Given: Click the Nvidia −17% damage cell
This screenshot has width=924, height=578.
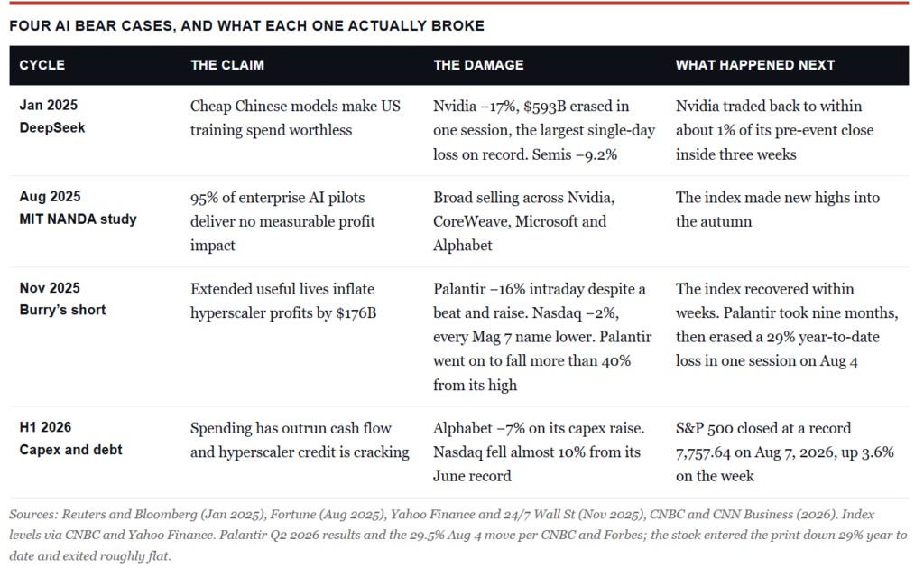Looking at the screenshot, I should tap(544, 130).
